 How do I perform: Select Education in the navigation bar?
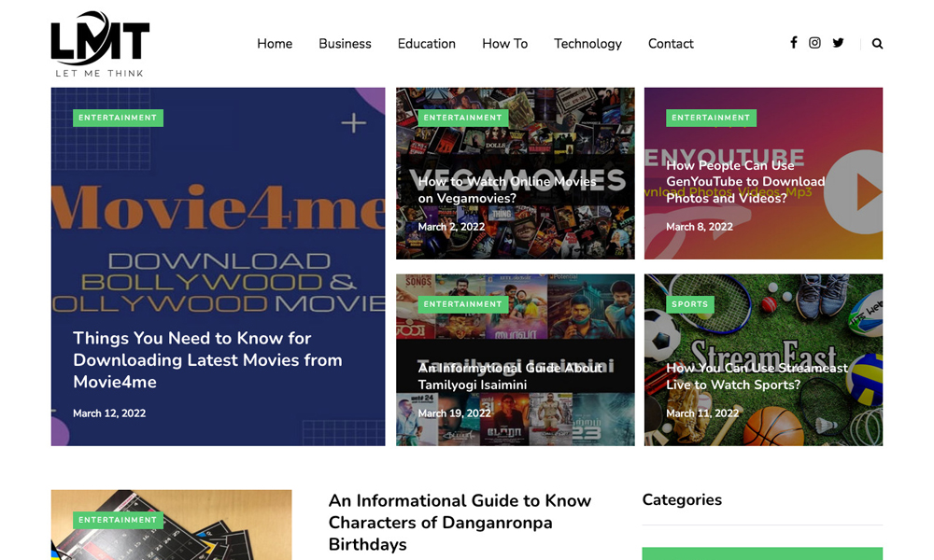coord(426,44)
